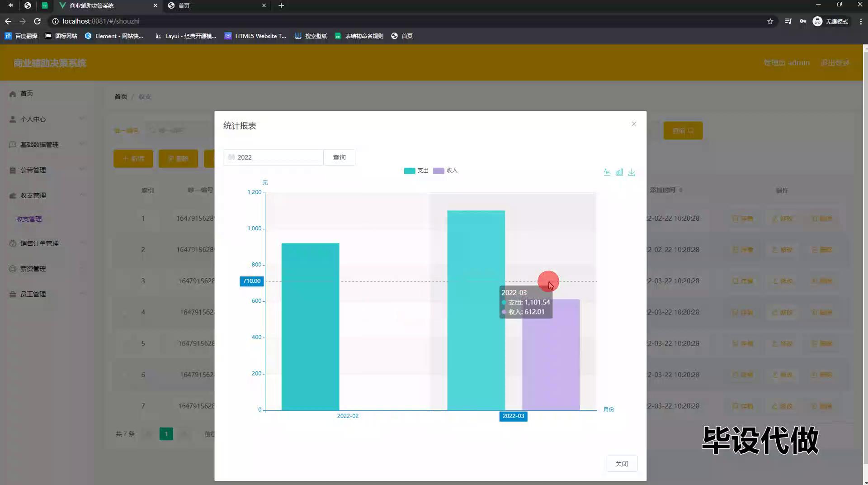The height and width of the screenshot is (485, 868).
Task: Toggle 支出 series in chart legend
Action: [x=416, y=171]
